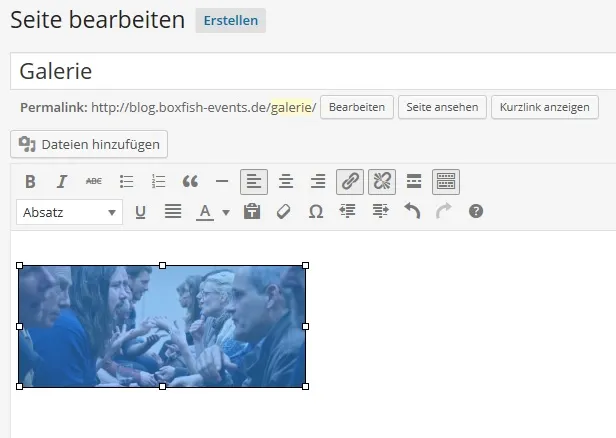This screenshot has height=438, width=616.
Task: Toggle the align left button
Action: point(254,182)
